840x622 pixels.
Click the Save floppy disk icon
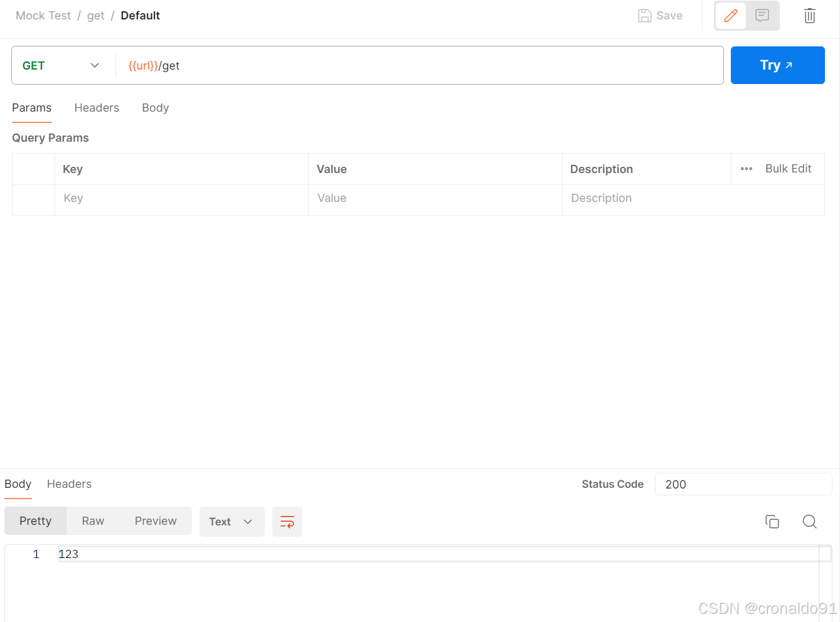pos(644,16)
